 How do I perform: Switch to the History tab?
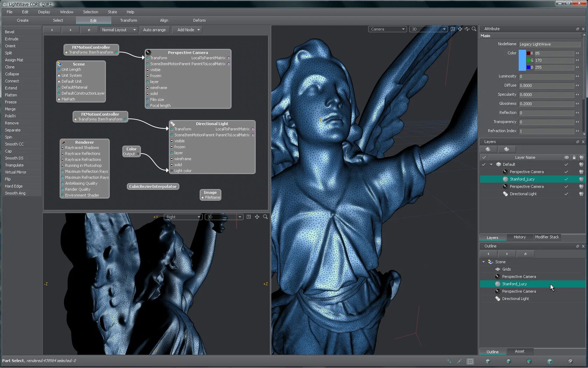519,237
